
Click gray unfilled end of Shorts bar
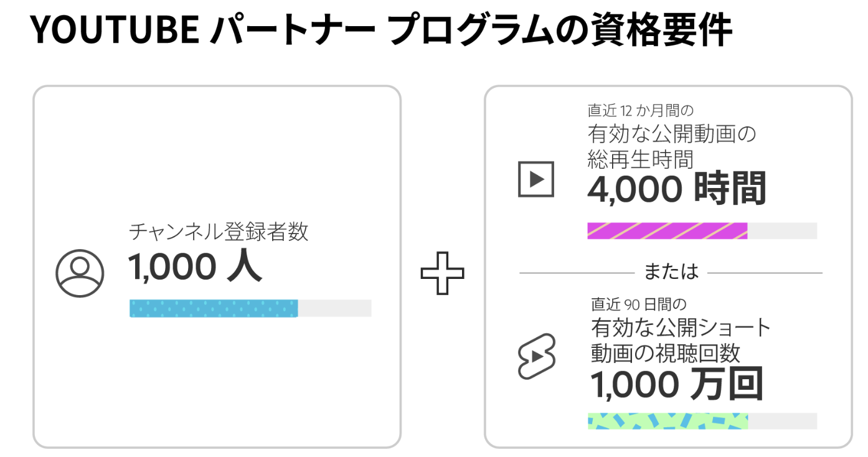point(782,421)
